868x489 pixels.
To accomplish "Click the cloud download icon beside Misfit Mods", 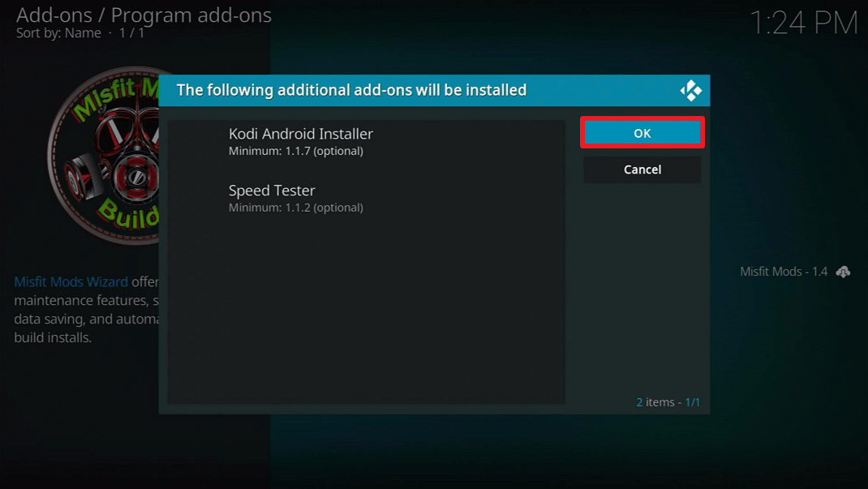I will (x=843, y=272).
